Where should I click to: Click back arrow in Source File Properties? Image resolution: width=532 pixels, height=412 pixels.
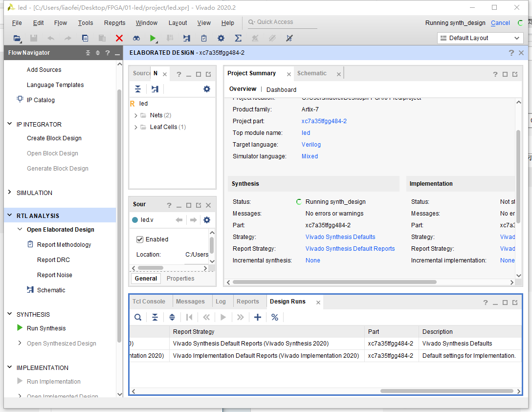click(x=179, y=220)
